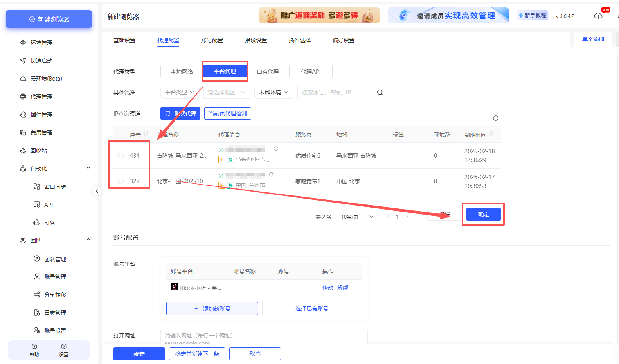The image size is (619, 364).
Task: Open 日志管理 icon
Action: click(x=37, y=312)
